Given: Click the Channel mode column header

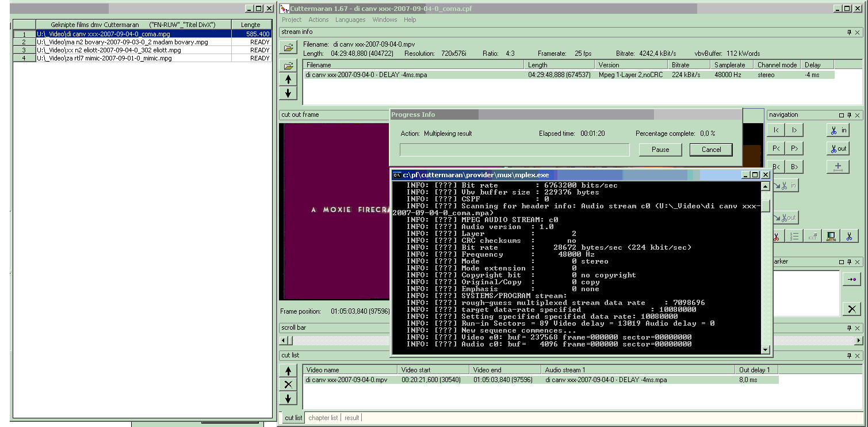Looking at the screenshot, I should [778, 65].
